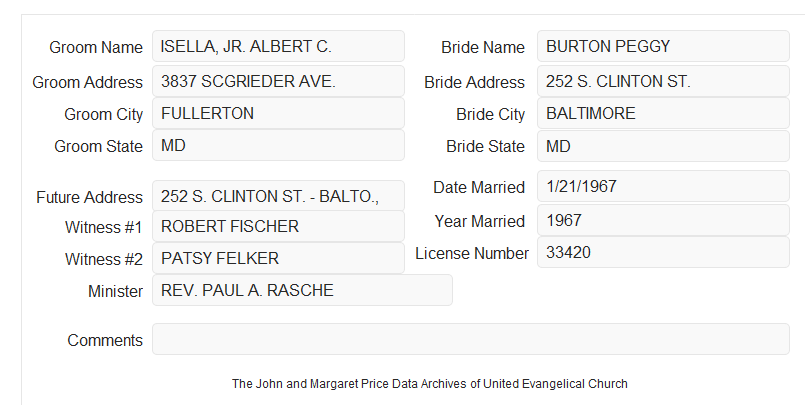Click the Bride Name field
Screen dimensions: 805x405
click(663, 46)
